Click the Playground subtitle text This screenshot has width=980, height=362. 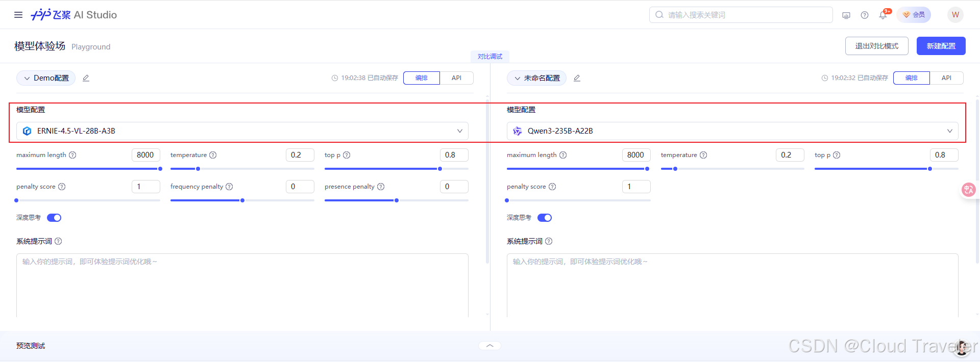coord(91,47)
